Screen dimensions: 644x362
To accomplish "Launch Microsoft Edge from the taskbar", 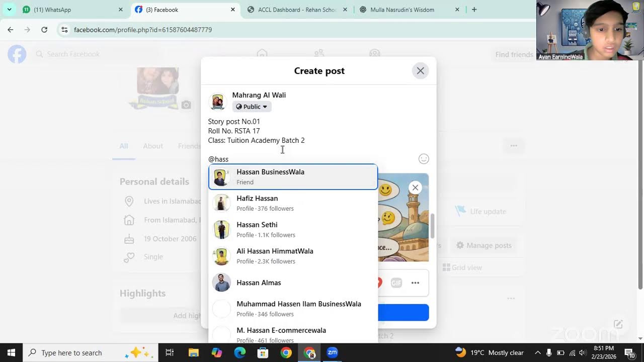I will (x=240, y=352).
